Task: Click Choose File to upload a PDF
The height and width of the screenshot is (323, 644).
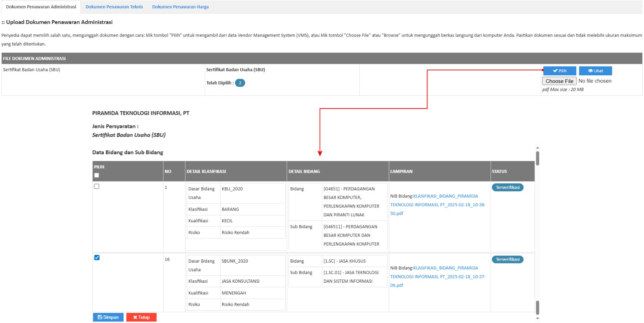Action: click(559, 81)
